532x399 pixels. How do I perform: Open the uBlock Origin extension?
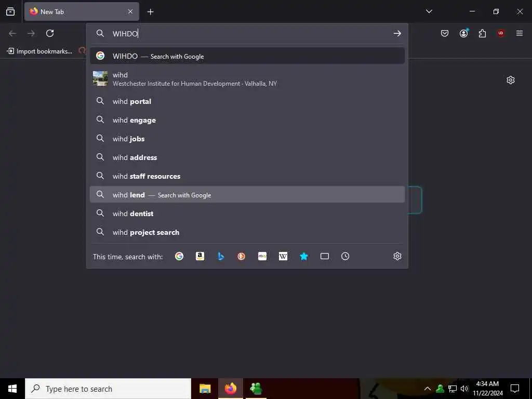(x=501, y=33)
